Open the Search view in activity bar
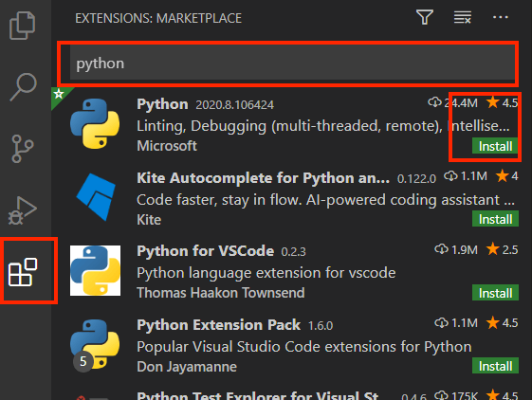 pos(23,87)
